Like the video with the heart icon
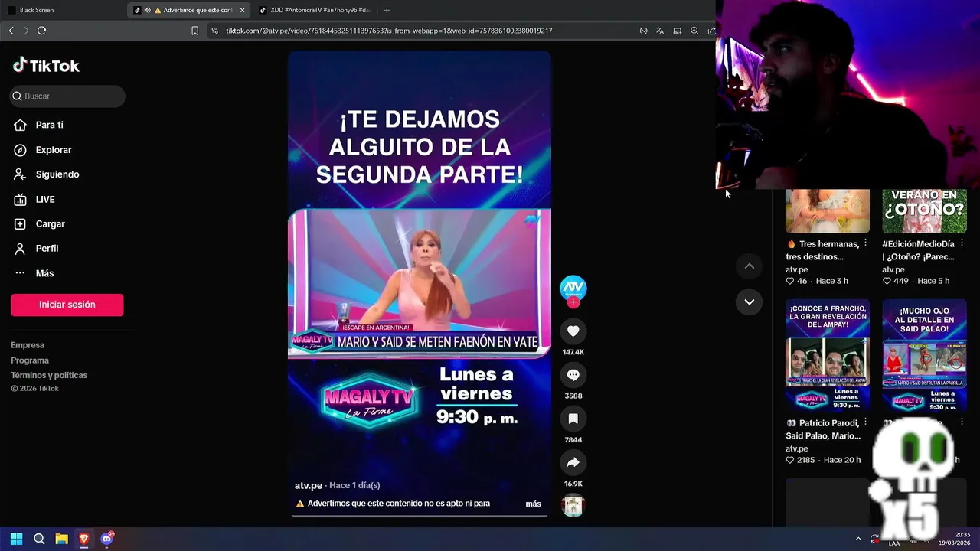The height and width of the screenshot is (551, 980). (573, 331)
